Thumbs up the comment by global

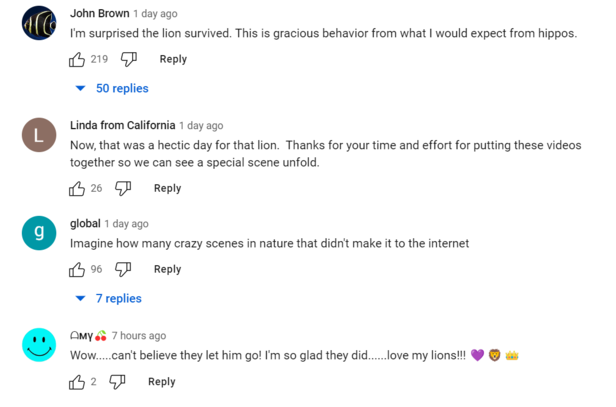77,269
